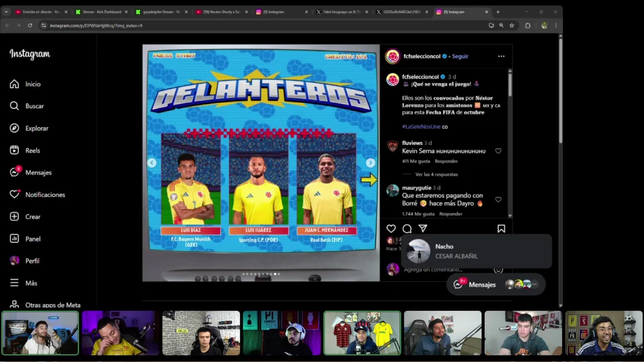The height and width of the screenshot is (362, 644).
Task: Switch to the first Instagram tab
Action: click(x=281, y=12)
